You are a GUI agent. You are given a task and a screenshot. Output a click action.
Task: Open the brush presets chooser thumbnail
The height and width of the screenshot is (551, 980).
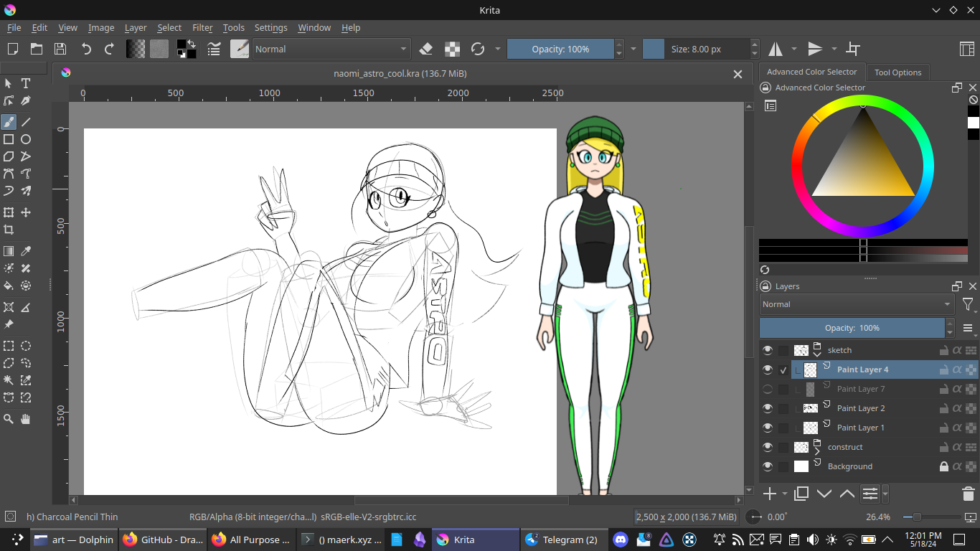tap(240, 49)
